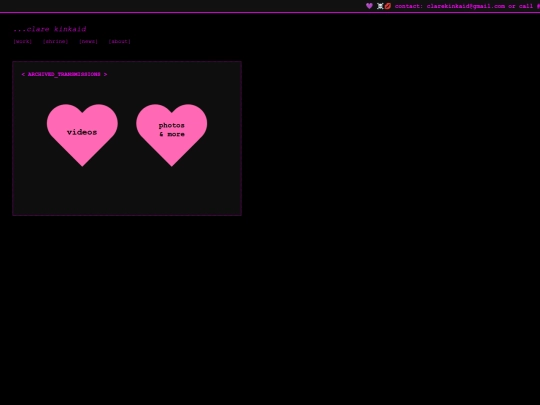Screen dimensions: 540x405
Task: Go to the [work] page
Action: 22,41
